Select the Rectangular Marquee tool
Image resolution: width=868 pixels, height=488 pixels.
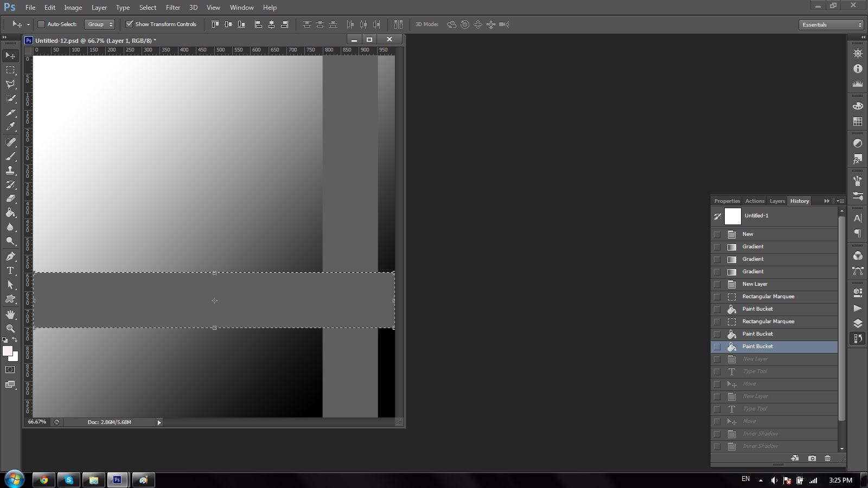click(10, 70)
